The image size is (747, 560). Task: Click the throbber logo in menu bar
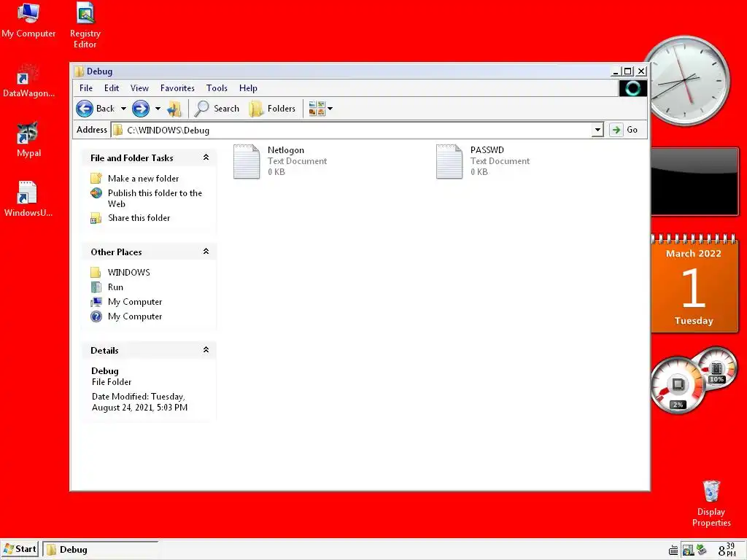632,88
